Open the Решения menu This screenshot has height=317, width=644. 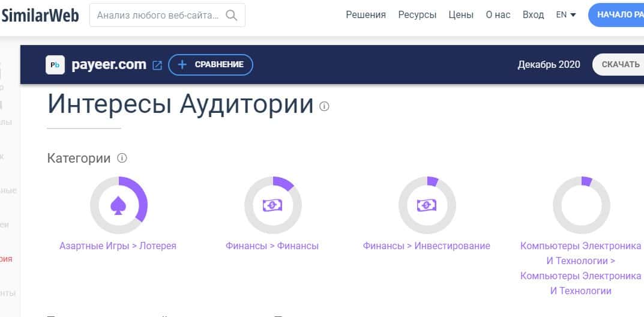pyautogui.click(x=366, y=15)
